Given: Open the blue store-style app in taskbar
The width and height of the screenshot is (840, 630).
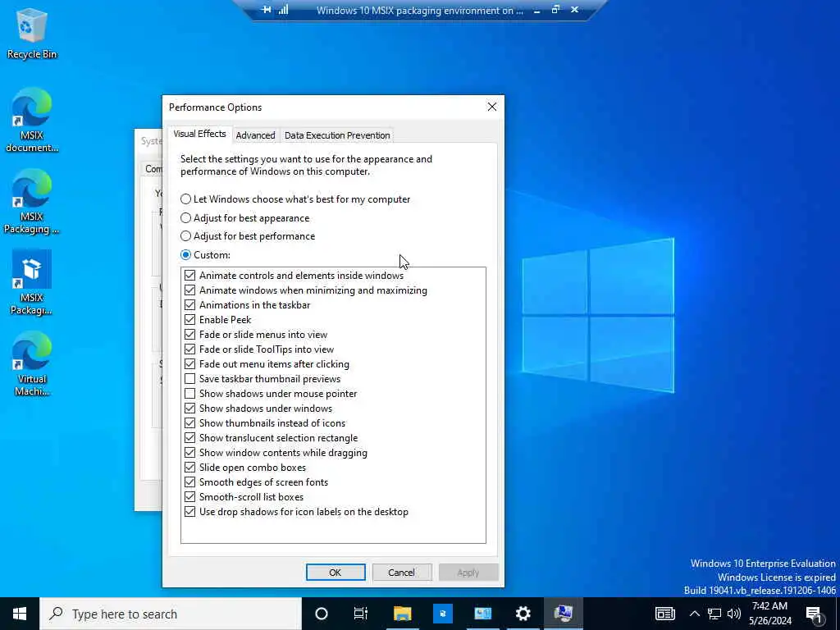Looking at the screenshot, I should [x=442, y=614].
